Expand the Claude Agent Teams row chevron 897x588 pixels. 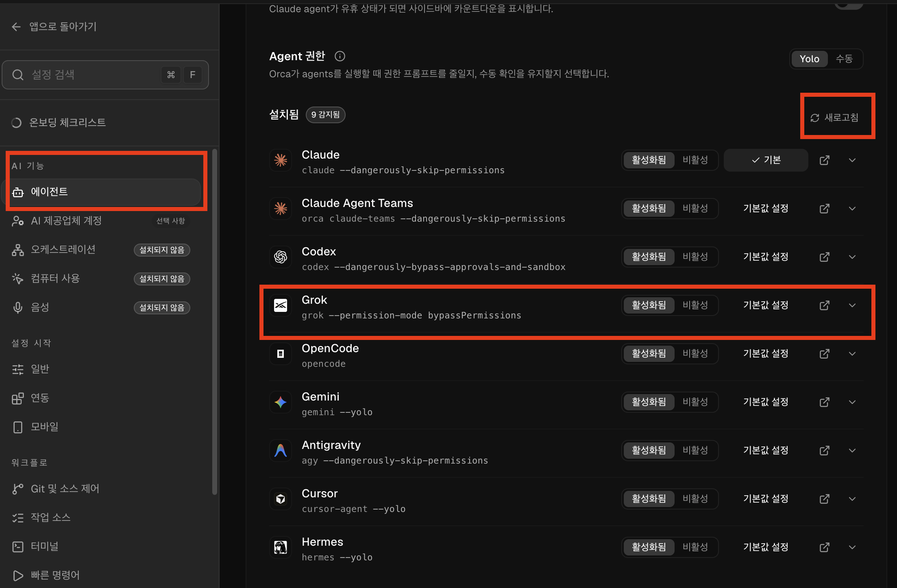[x=852, y=209]
